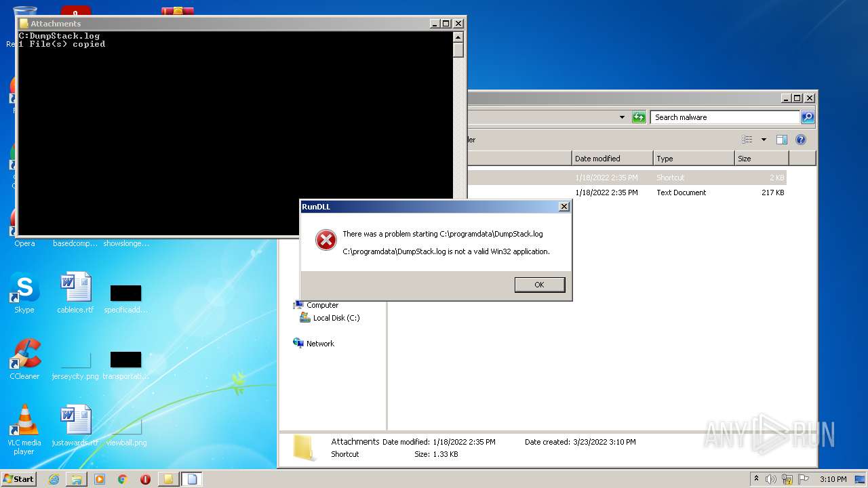Viewport: 868px width, 488px height.
Task: Click the volume speaker tray icon
Action: point(771,479)
